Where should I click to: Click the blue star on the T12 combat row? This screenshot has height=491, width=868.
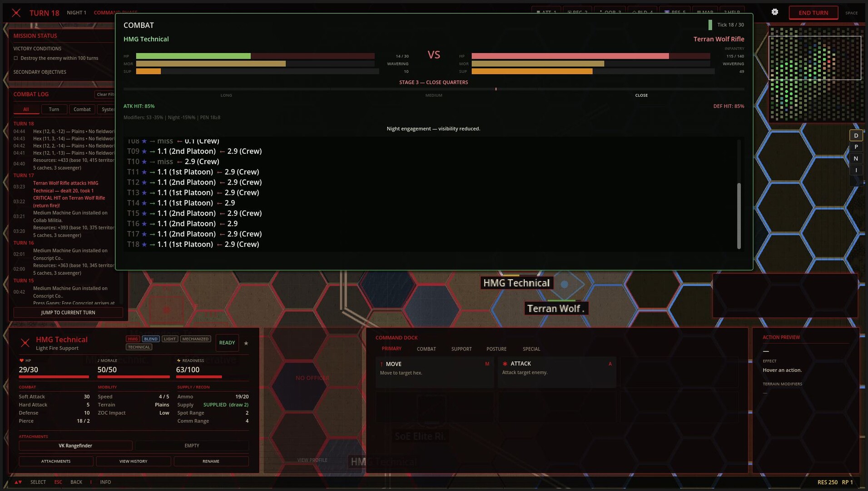[x=144, y=182]
